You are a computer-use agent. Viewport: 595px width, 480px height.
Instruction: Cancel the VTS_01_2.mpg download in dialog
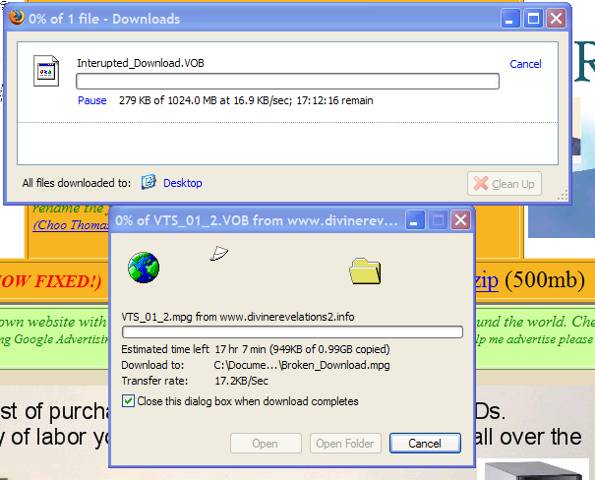pyautogui.click(x=425, y=443)
